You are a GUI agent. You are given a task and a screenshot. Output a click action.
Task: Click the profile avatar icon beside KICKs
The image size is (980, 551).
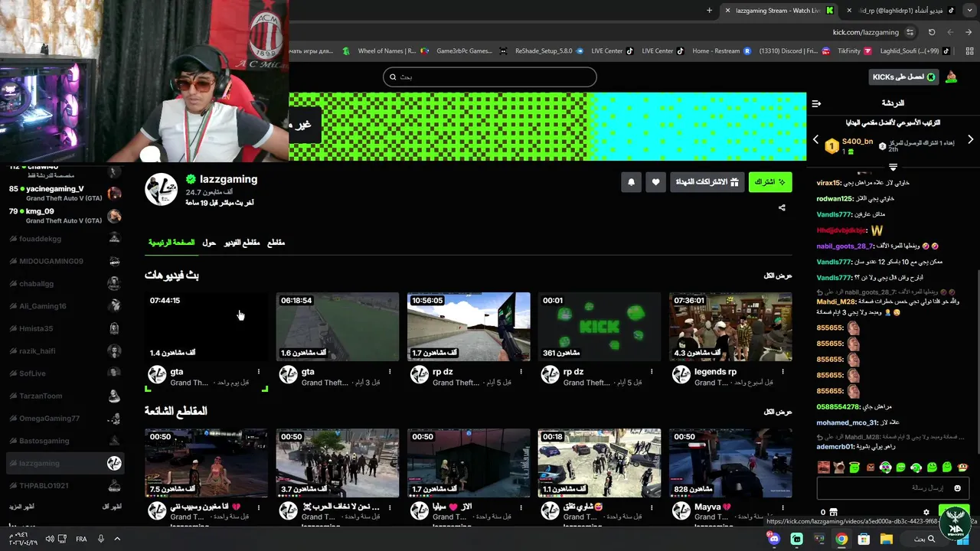[x=952, y=77]
